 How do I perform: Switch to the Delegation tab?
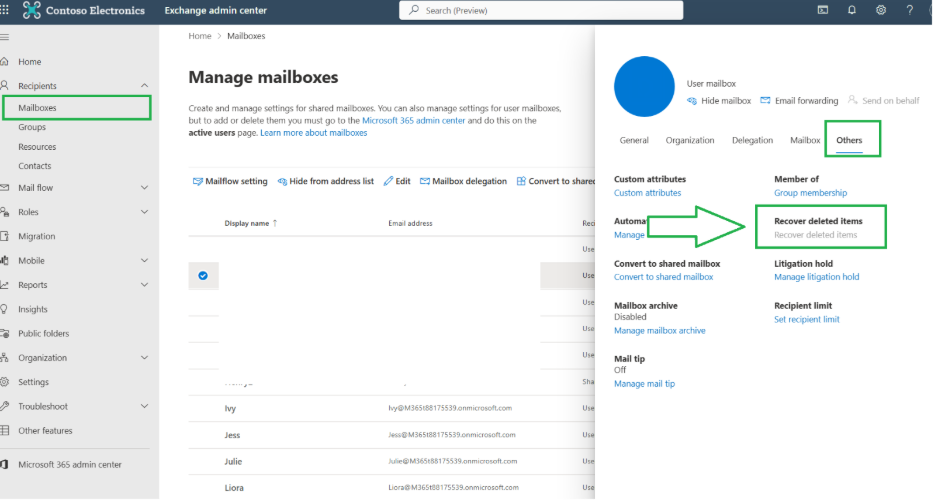[752, 140]
